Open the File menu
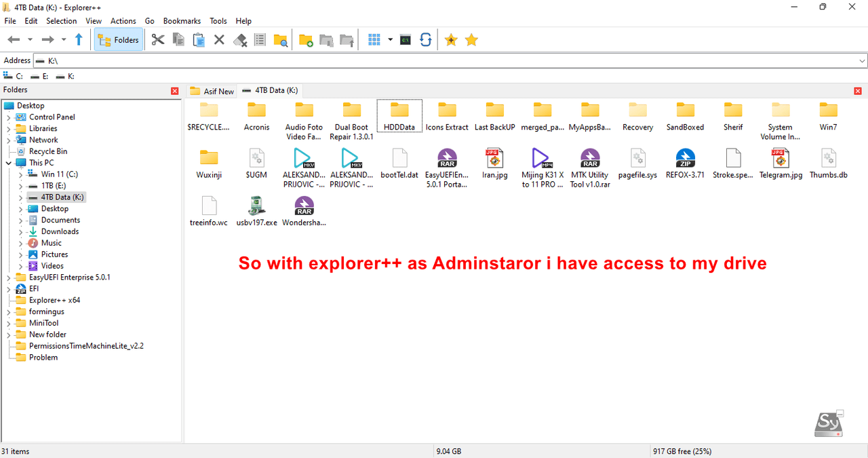Screen dimensions: 868x458 point(10,21)
